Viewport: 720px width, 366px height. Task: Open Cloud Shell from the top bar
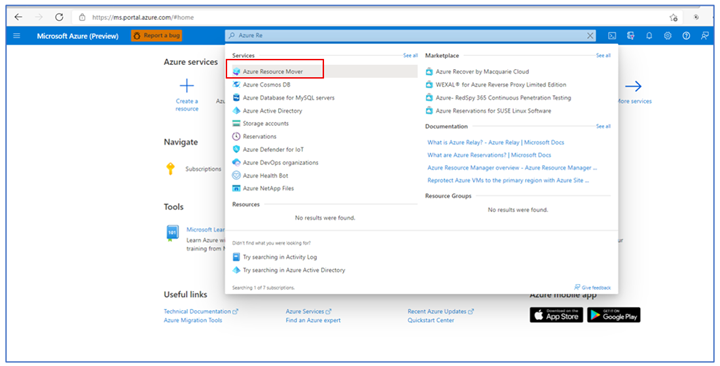[x=612, y=36]
